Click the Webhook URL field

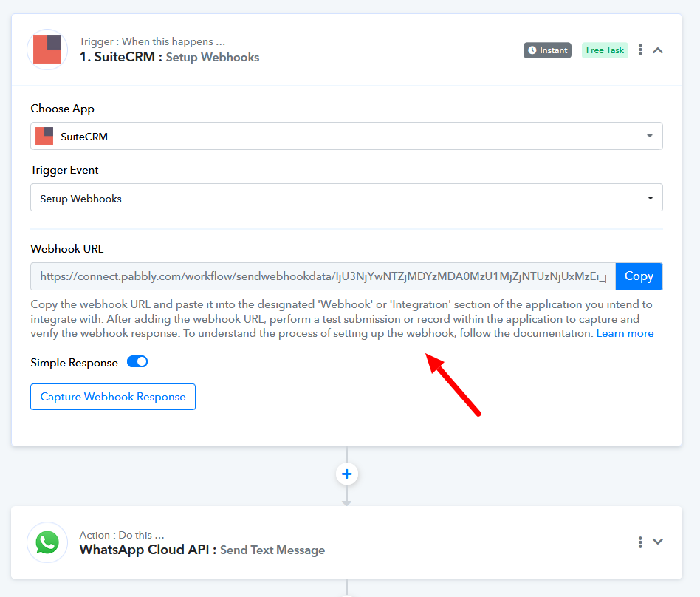tap(323, 276)
